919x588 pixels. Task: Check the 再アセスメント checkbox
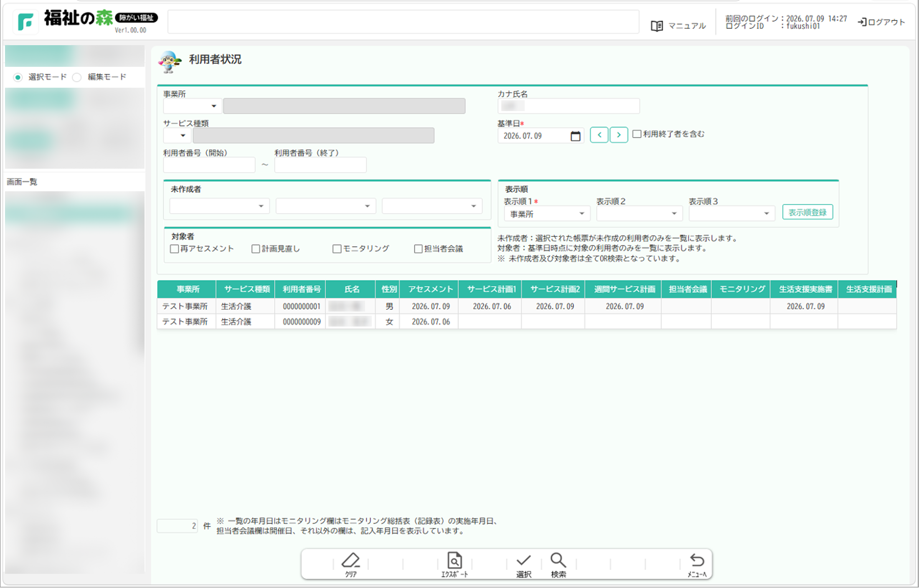tap(175, 249)
